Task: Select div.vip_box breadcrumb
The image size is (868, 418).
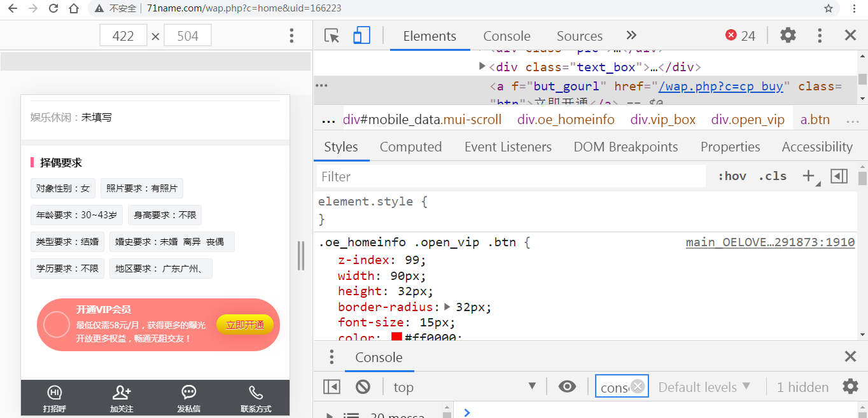Action: click(x=663, y=120)
